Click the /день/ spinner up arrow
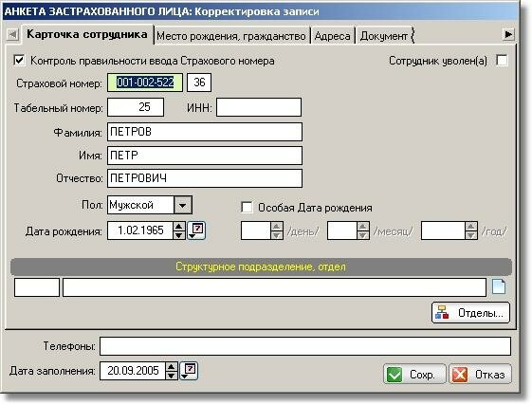The height and width of the screenshot is (405, 532). tap(277, 227)
